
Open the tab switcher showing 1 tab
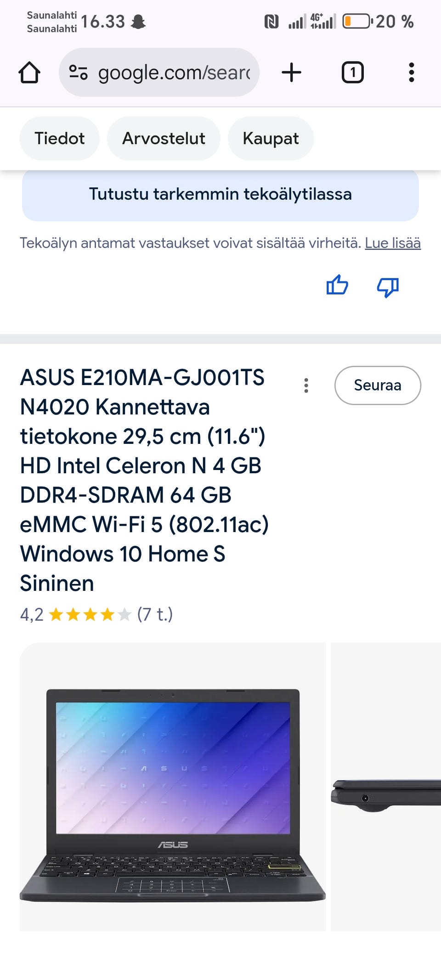[x=352, y=73]
